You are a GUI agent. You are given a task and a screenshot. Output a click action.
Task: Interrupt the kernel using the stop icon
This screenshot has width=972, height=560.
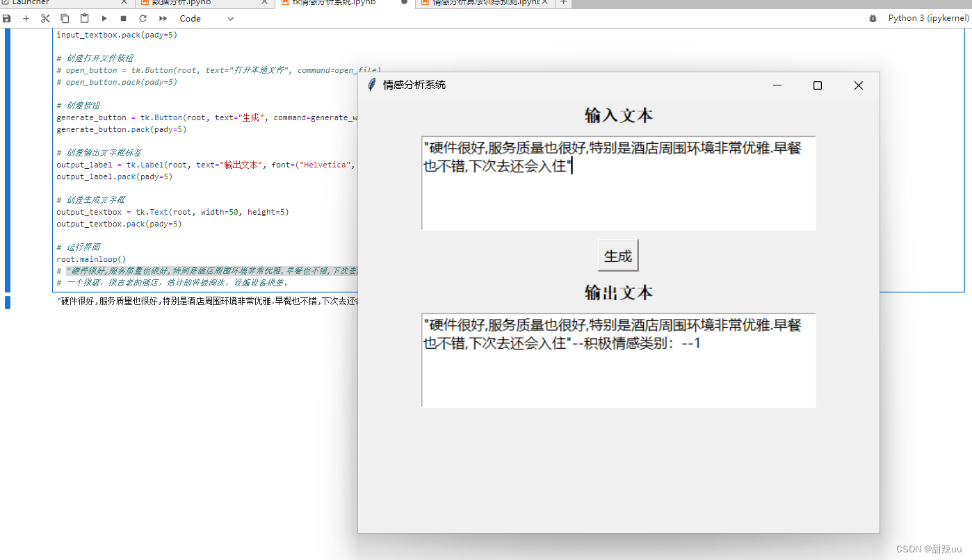pos(123,18)
